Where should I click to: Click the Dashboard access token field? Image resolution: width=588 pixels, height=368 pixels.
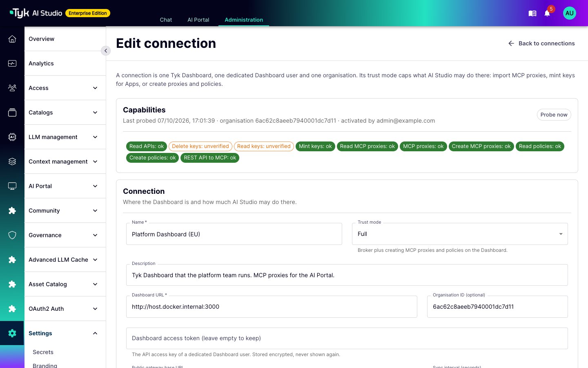pyautogui.click(x=347, y=338)
